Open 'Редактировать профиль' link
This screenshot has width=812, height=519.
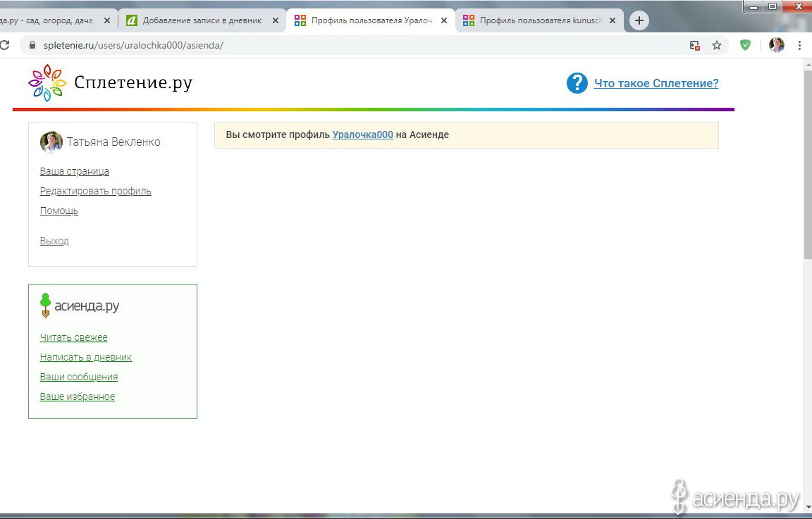coord(96,191)
